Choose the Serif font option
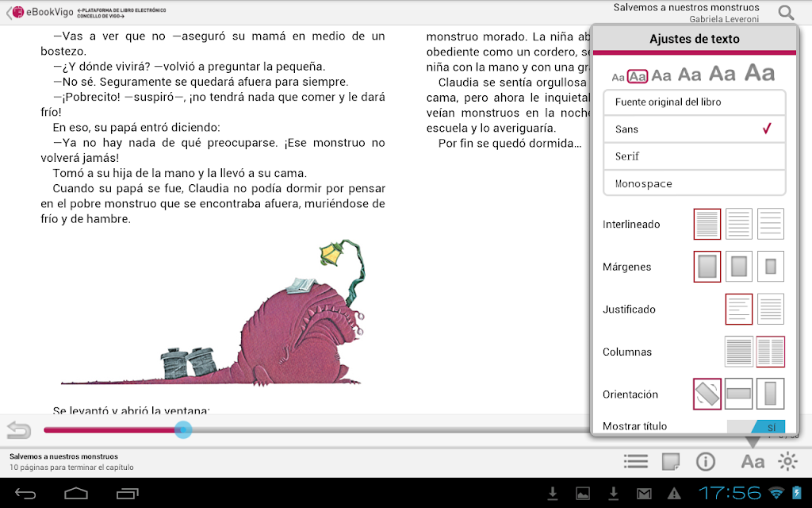The image size is (812, 508). tap(695, 156)
